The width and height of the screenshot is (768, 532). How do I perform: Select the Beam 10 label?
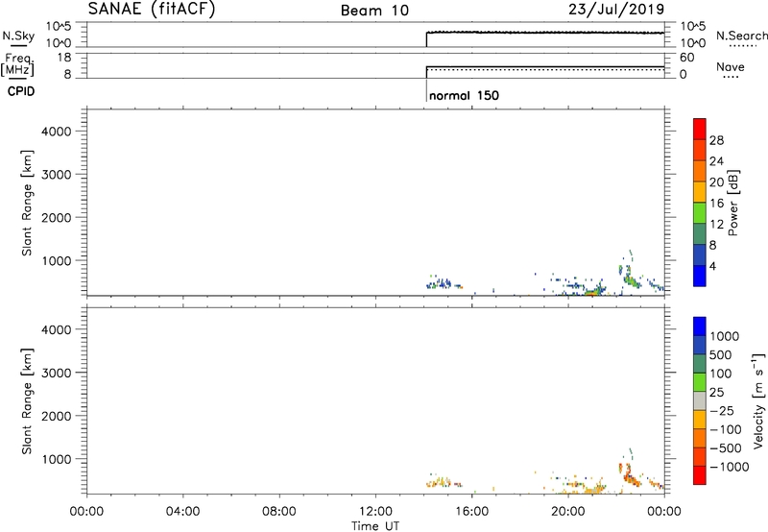[374, 11]
